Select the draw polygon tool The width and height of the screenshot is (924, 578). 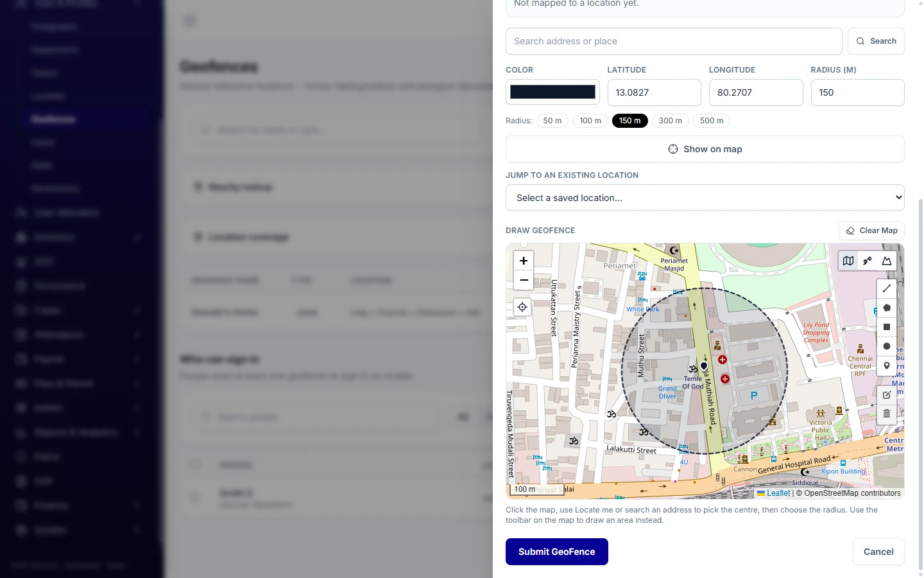(887, 308)
